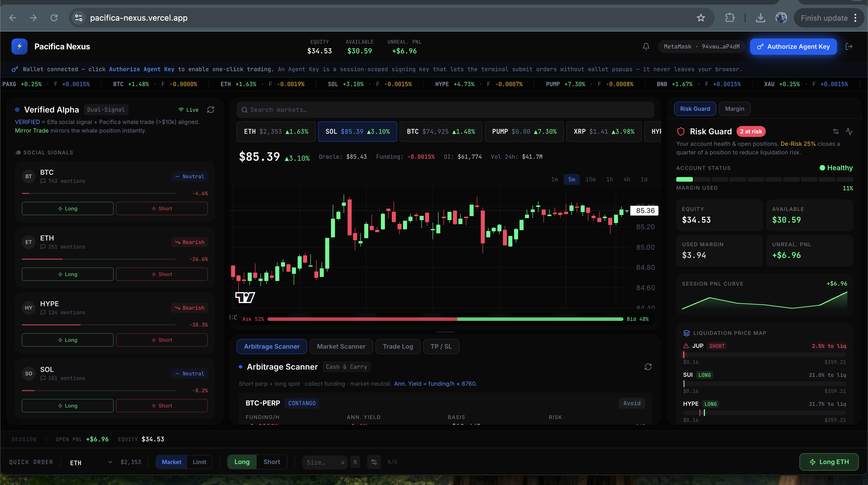Image resolution: width=868 pixels, height=485 pixels.
Task: Click the MetaMask wallet address chip
Action: [x=702, y=46]
